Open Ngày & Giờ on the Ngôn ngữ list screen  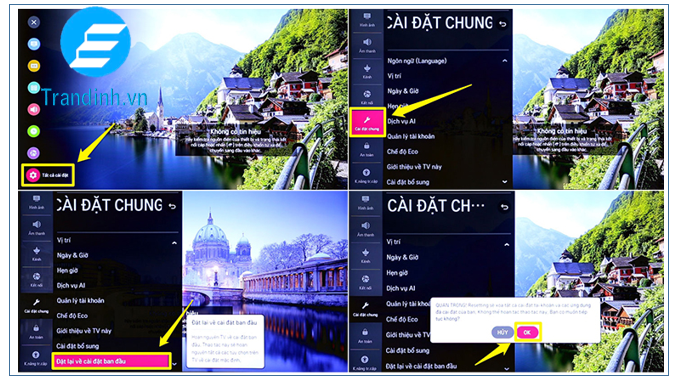(403, 91)
